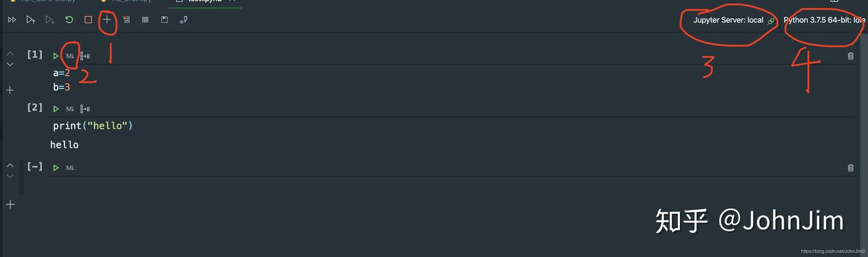Move cell [1] down with the chevron
The image size is (868, 257).
pyautogui.click(x=10, y=64)
